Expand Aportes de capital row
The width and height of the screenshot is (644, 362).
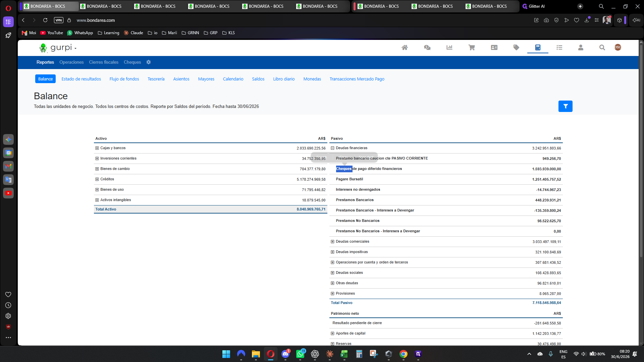pos(332,334)
